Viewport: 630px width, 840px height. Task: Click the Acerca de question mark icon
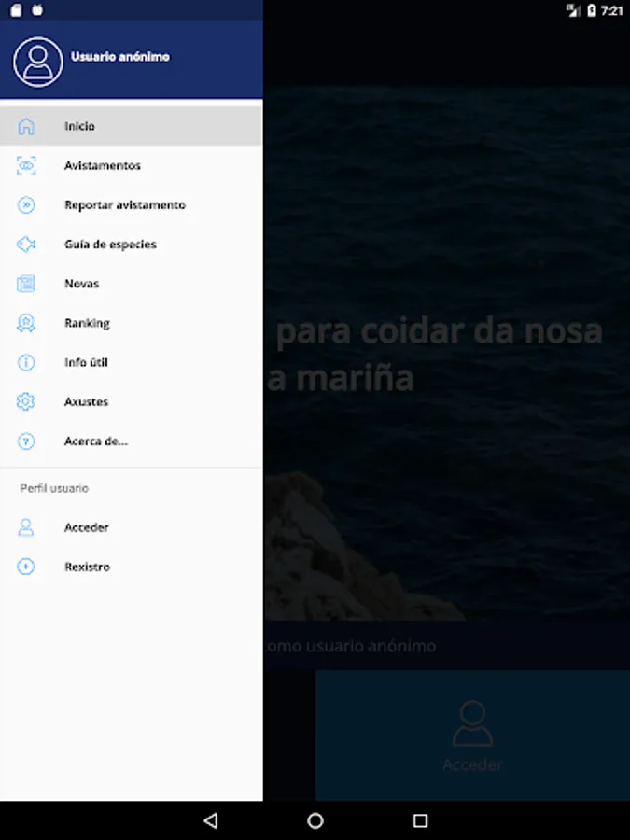[26, 441]
